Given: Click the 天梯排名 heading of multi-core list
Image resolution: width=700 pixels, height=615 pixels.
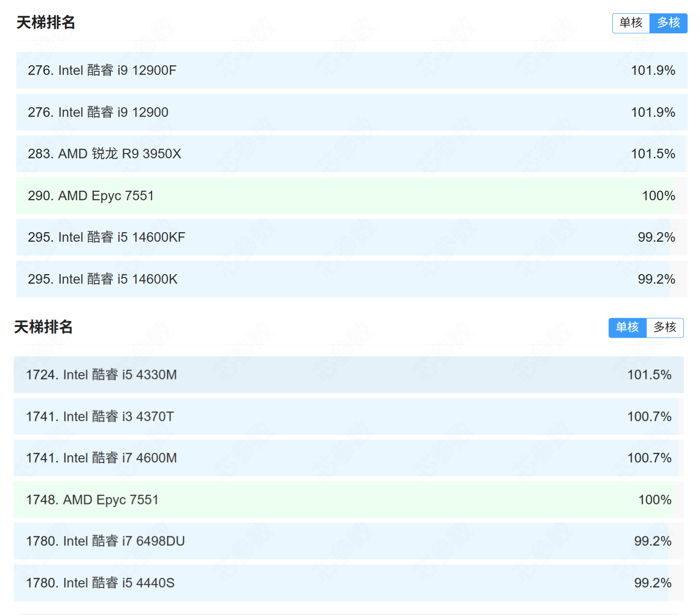Looking at the screenshot, I should [x=46, y=22].
